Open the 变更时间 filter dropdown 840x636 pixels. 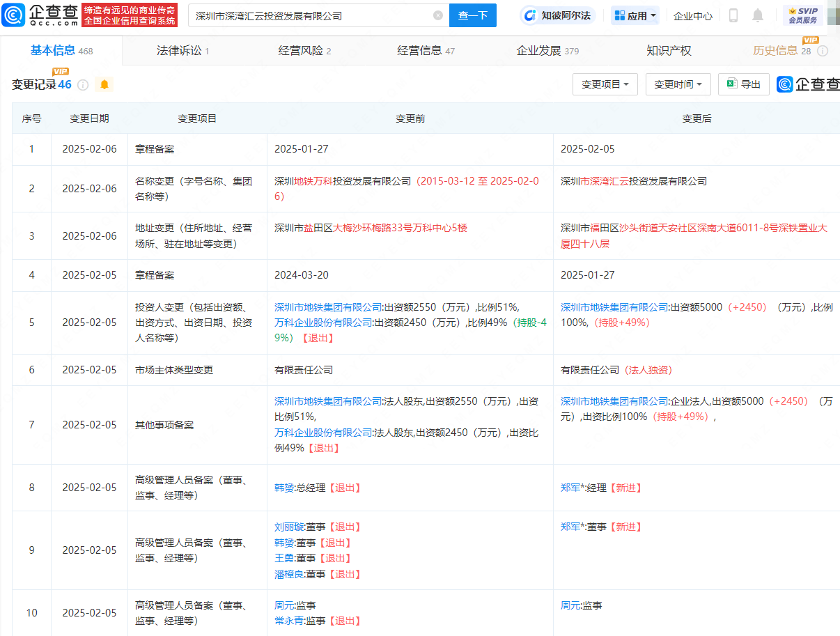tap(678, 84)
